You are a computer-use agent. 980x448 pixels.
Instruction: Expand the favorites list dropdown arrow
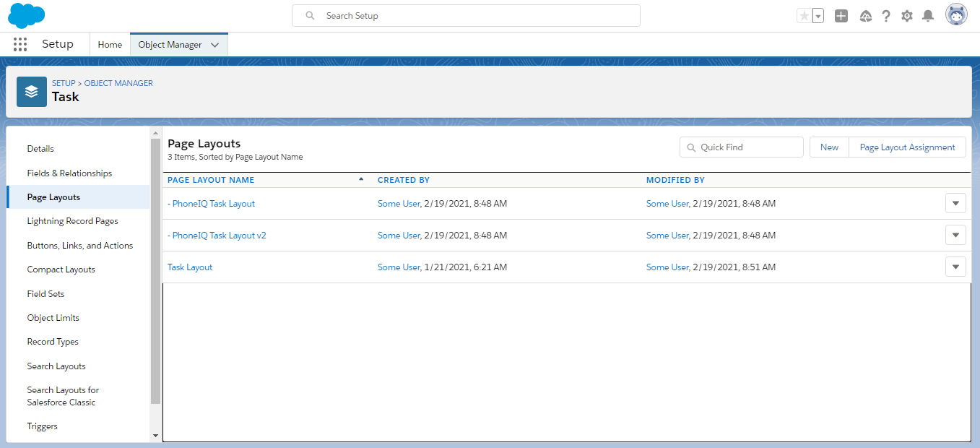(818, 16)
